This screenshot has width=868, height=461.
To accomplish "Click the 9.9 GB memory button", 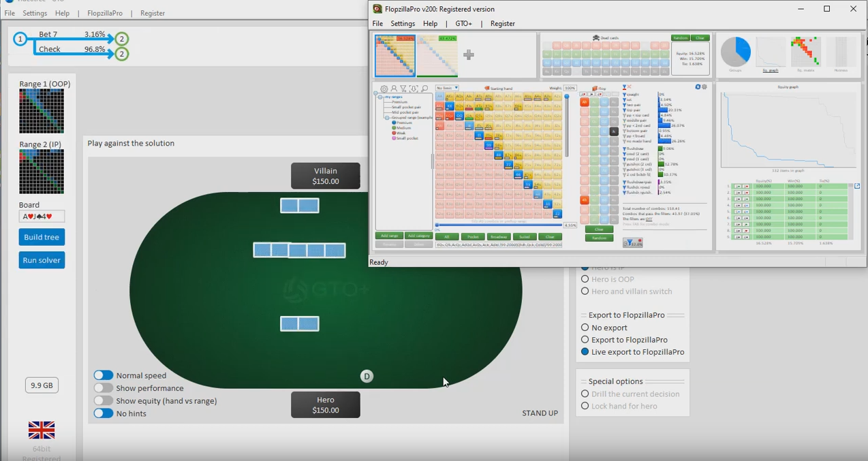I will [x=42, y=385].
